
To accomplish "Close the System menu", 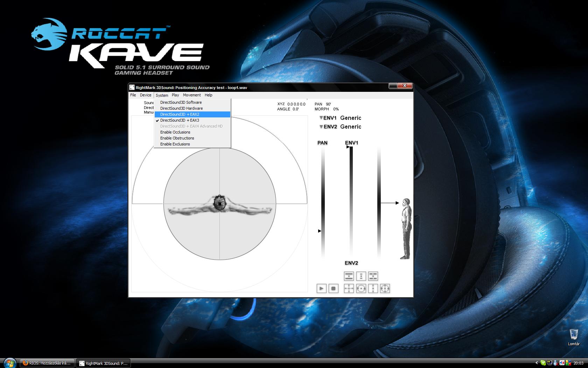I will click(x=162, y=95).
